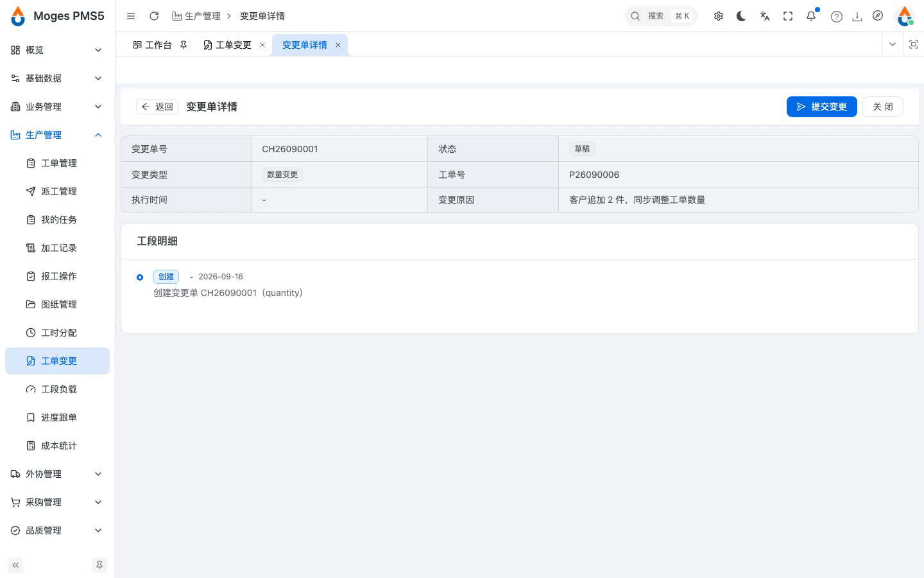Click the 返回 back button

[x=157, y=107]
